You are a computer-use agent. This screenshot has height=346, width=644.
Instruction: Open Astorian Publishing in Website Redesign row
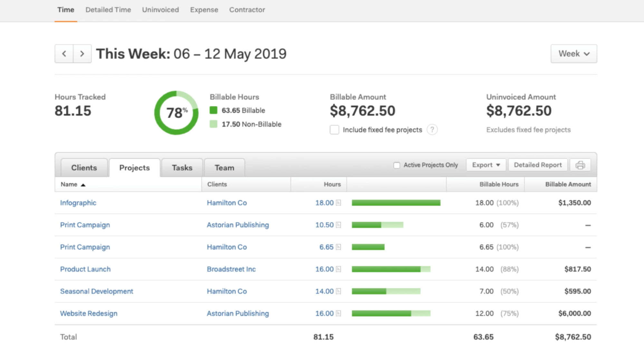pyautogui.click(x=238, y=313)
